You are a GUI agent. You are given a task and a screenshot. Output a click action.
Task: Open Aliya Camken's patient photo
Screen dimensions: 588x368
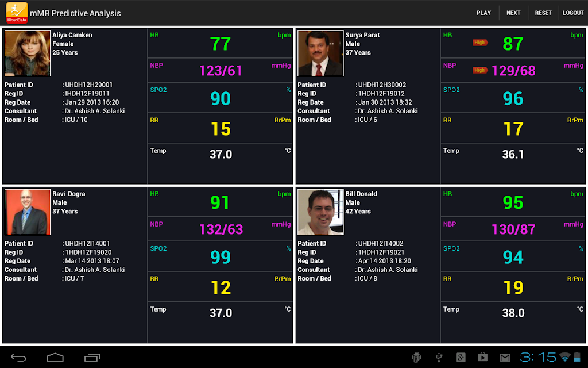[28, 53]
